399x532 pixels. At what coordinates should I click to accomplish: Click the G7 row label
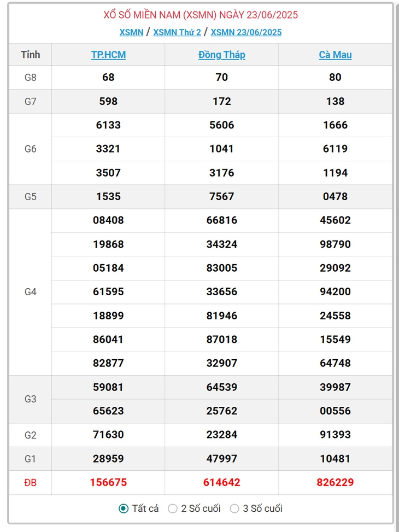pyautogui.click(x=30, y=101)
